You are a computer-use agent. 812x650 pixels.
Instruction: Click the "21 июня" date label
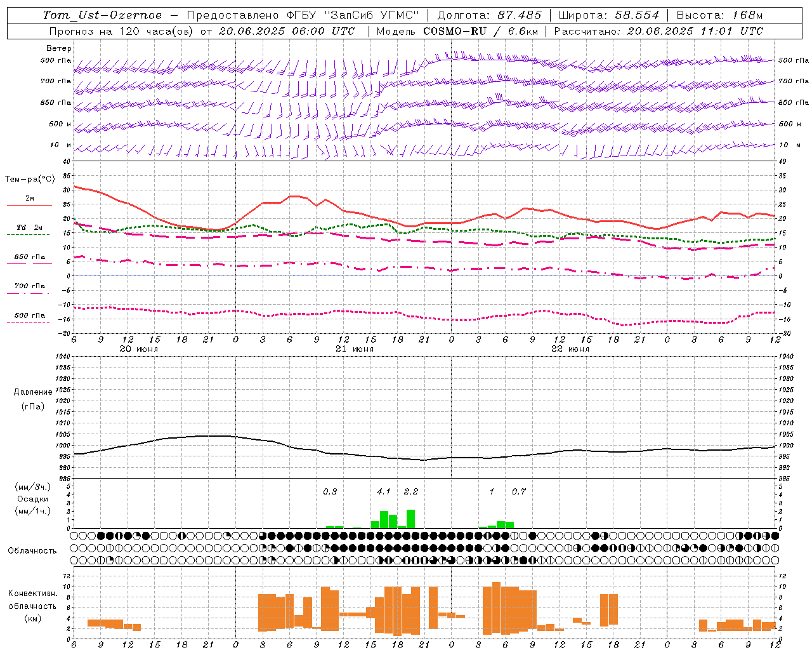[355, 349]
